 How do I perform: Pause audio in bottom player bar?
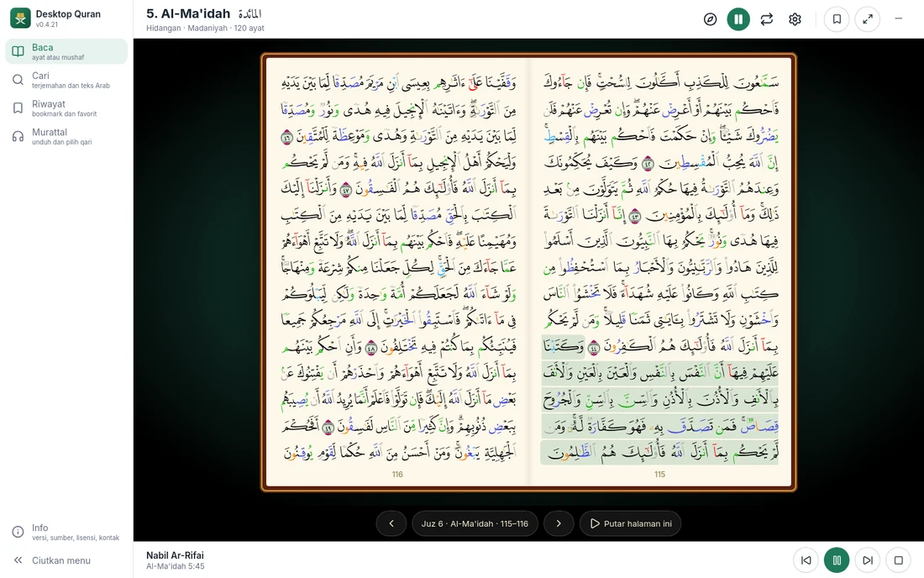[x=837, y=560]
